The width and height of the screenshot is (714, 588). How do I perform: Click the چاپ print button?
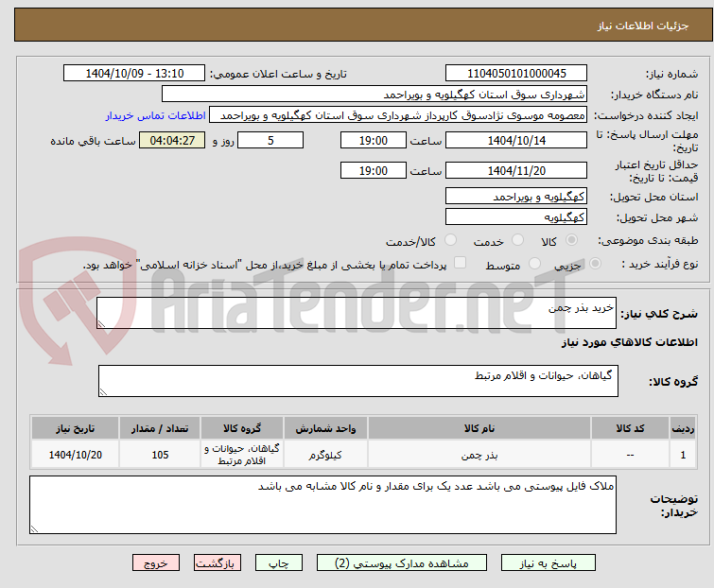(279, 563)
